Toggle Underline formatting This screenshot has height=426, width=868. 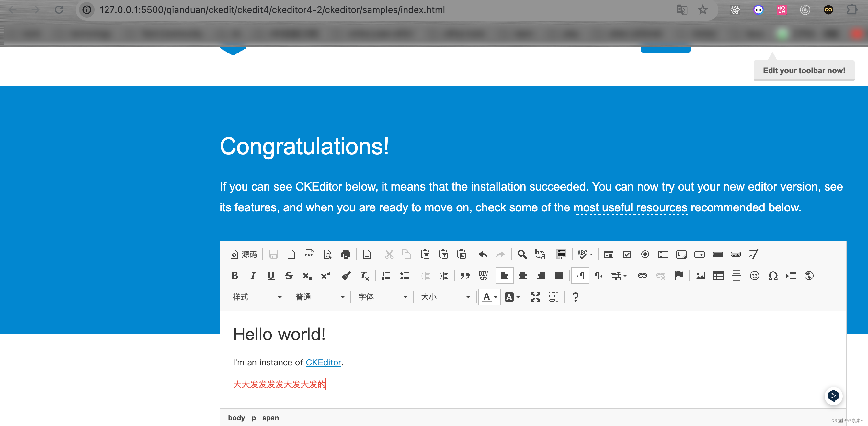270,276
